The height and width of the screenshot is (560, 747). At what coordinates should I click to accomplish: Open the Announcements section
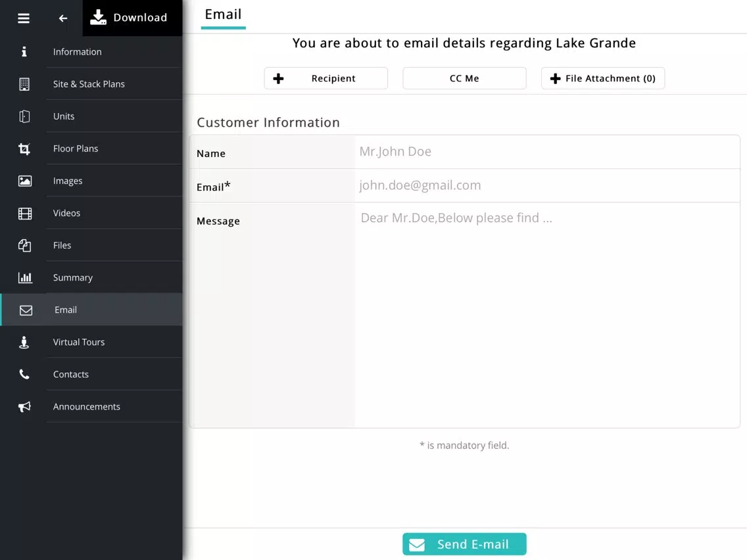[x=91, y=407]
